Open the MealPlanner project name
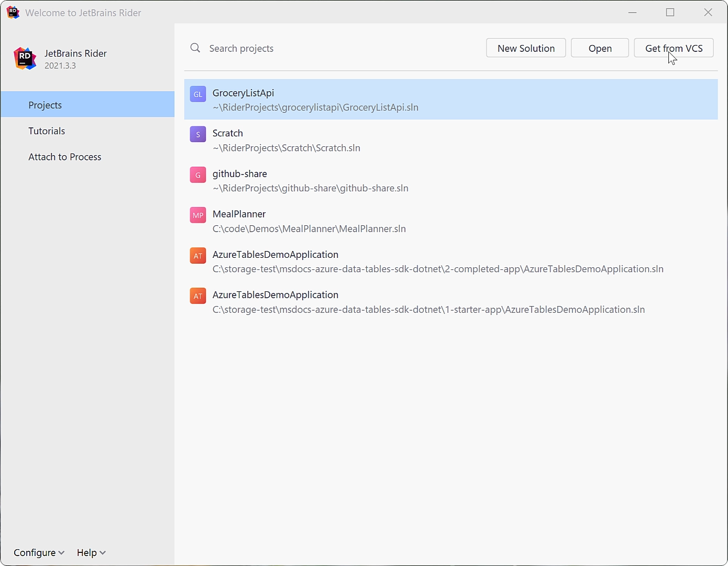 [x=239, y=214]
